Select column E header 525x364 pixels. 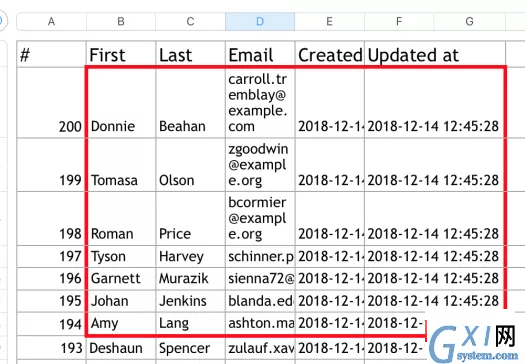tap(329, 21)
